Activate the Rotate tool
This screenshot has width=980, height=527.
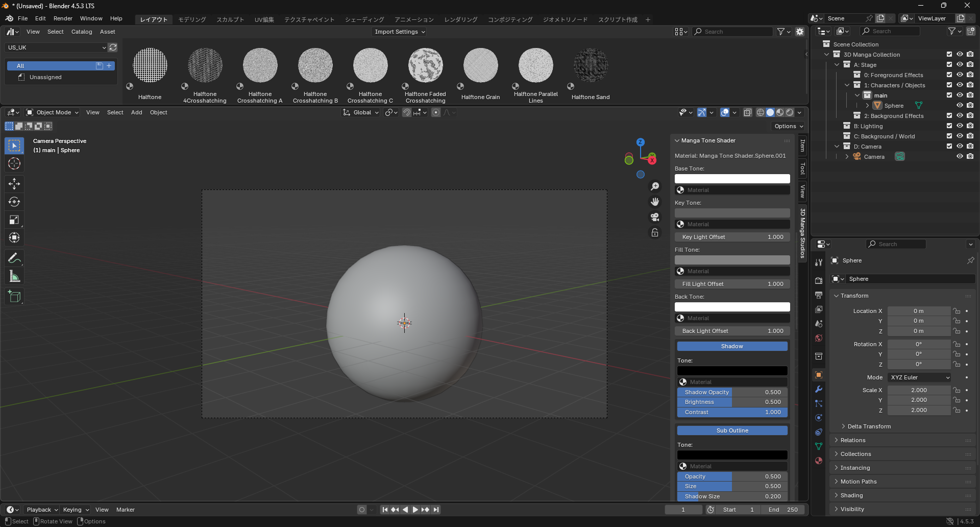(14, 202)
